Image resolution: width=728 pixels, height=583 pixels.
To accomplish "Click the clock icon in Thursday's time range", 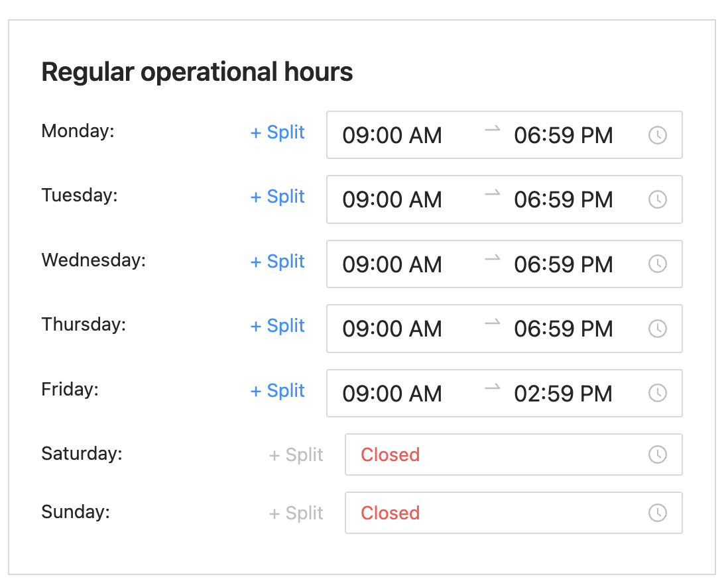I will [x=658, y=329].
